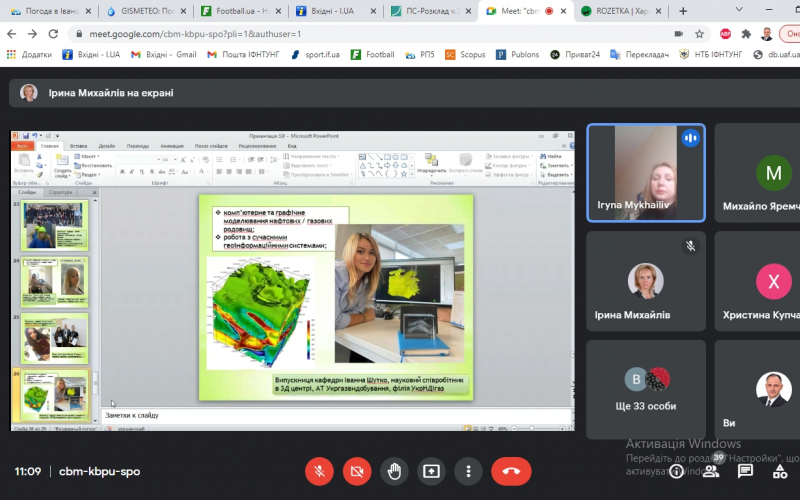Image resolution: width=800 pixels, height=500 pixels.
Task: Click the shared PowerPoint presentation screen
Action: pos(293,281)
